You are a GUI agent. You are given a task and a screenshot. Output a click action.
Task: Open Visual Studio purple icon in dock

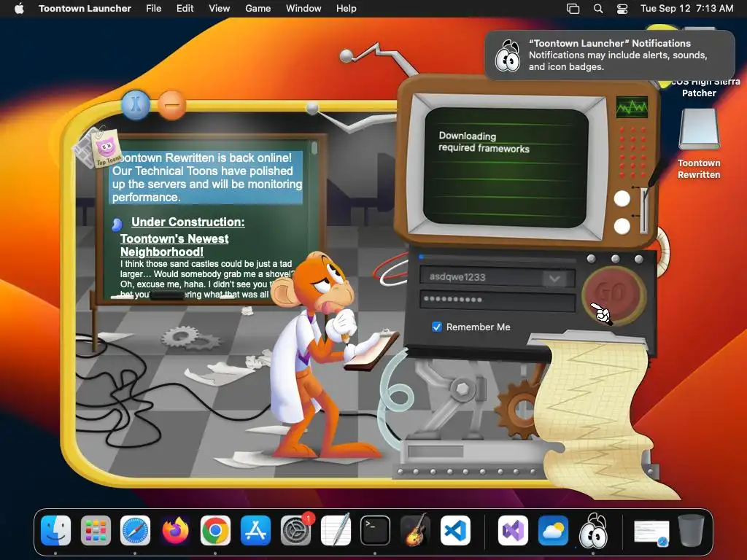(513, 530)
